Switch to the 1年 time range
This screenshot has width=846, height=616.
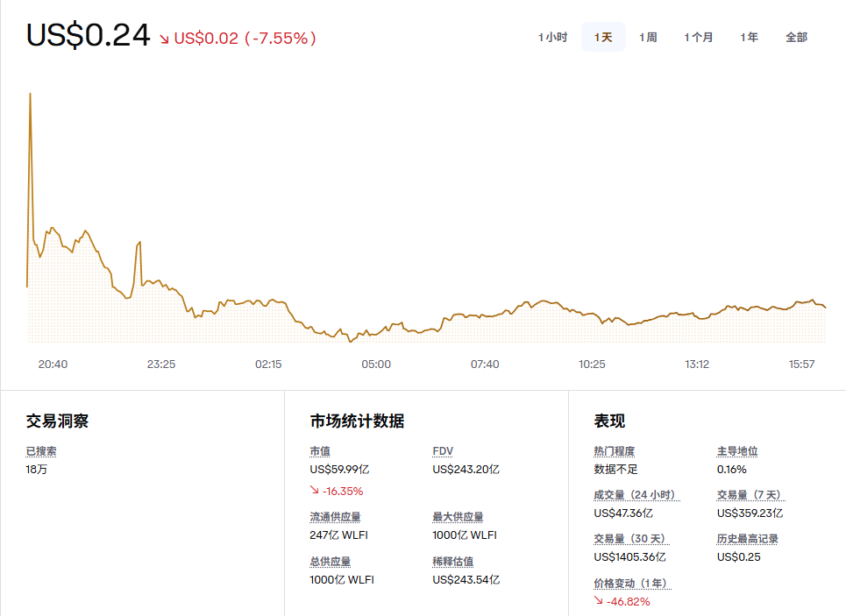point(749,37)
